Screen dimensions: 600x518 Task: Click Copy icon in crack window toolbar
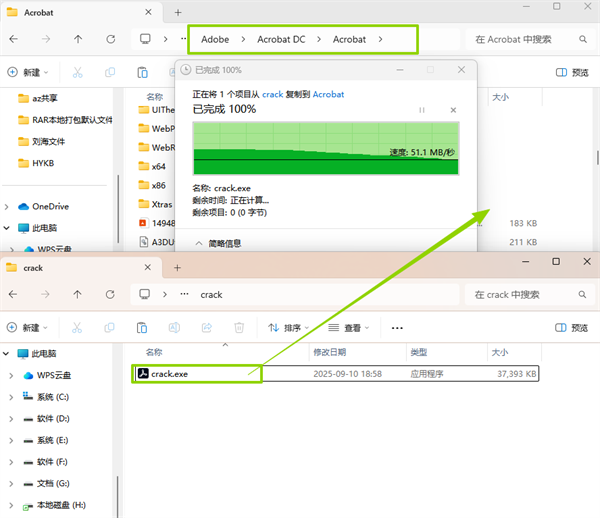[x=109, y=327]
